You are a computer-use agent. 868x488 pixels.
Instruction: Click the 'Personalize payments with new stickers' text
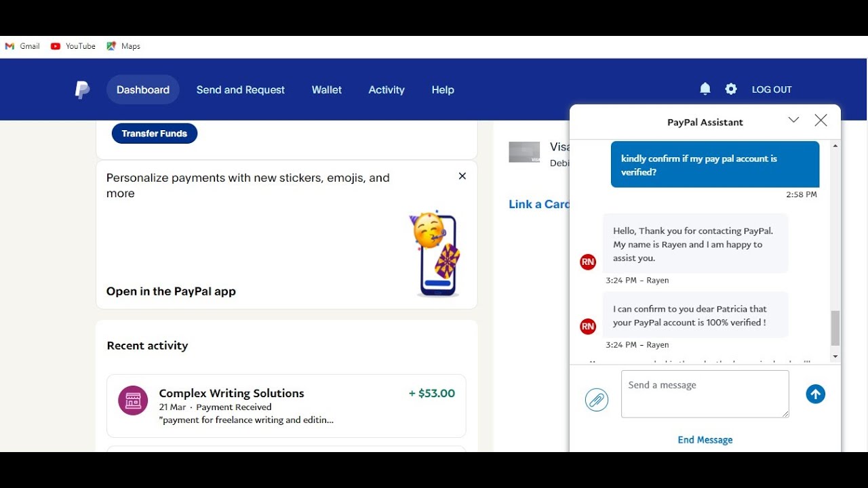248,185
